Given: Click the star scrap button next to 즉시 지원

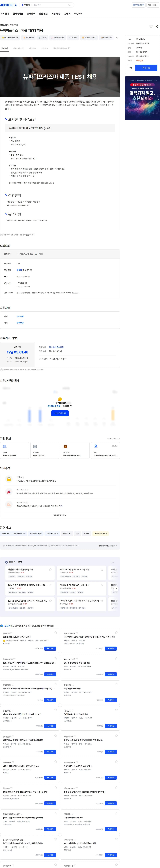Looking at the screenshot, I should click(x=131, y=68).
